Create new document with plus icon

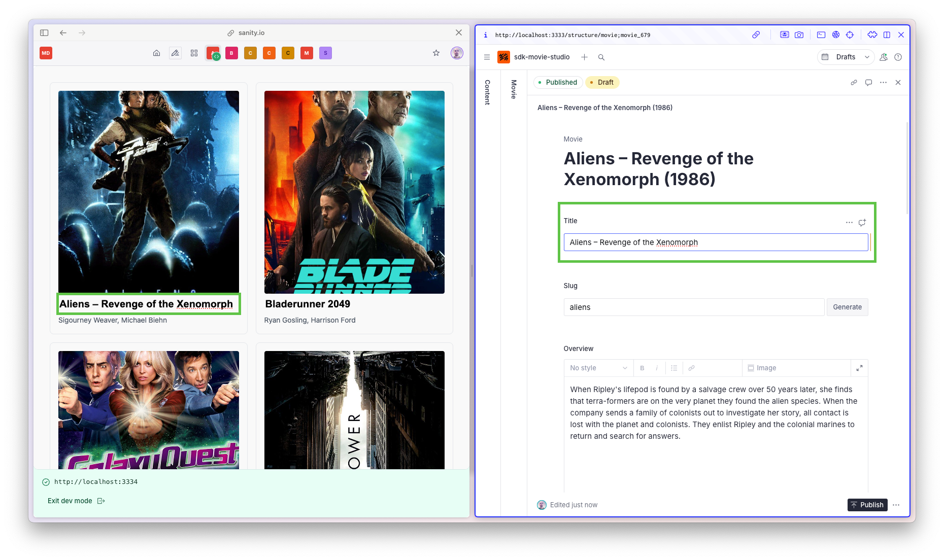[x=584, y=57]
